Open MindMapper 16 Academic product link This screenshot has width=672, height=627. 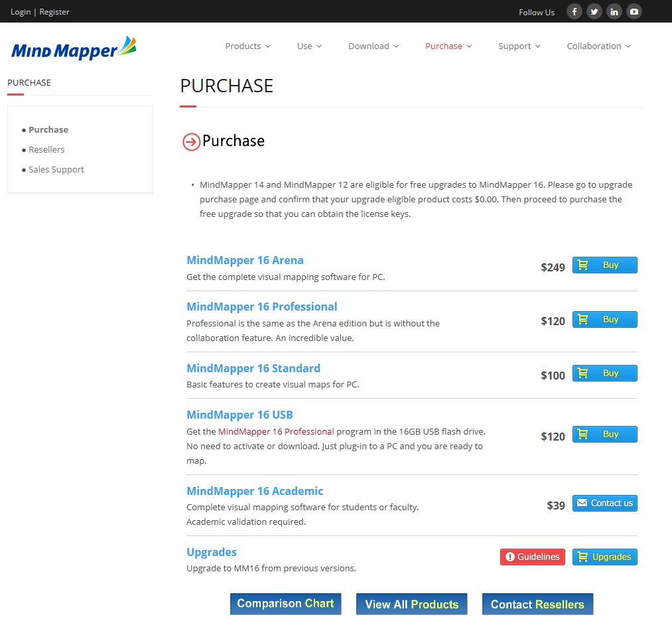point(255,491)
